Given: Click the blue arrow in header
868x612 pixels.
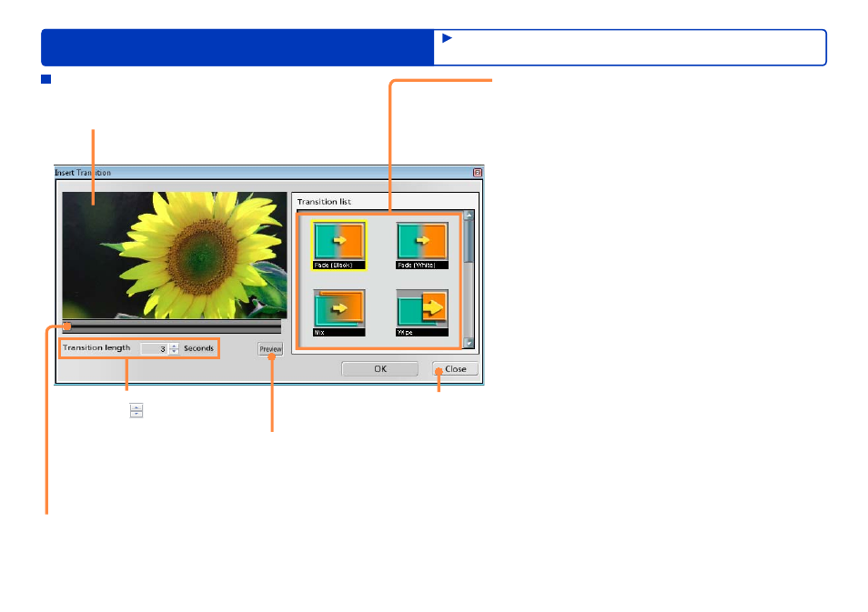Looking at the screenshot, I should click(x=448, y=38).
